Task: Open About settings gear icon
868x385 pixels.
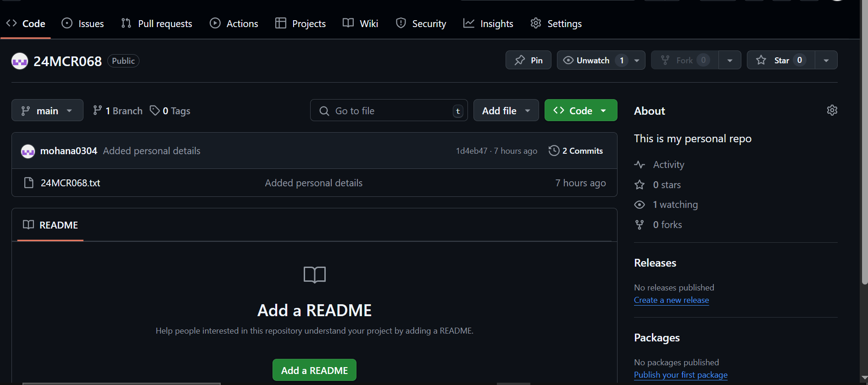Action: [x=832, y=110]
